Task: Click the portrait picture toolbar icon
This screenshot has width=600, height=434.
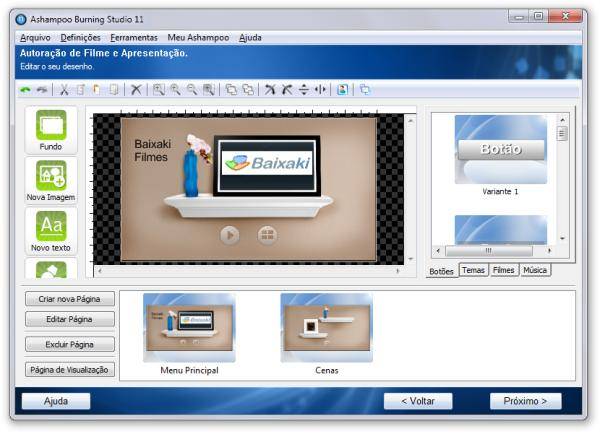Action: 342,90
